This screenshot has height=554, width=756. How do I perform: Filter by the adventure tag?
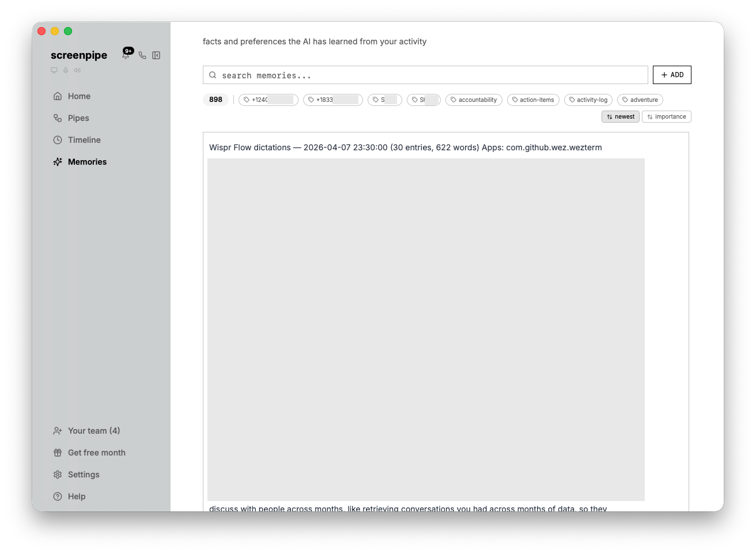tap(640, 100)
